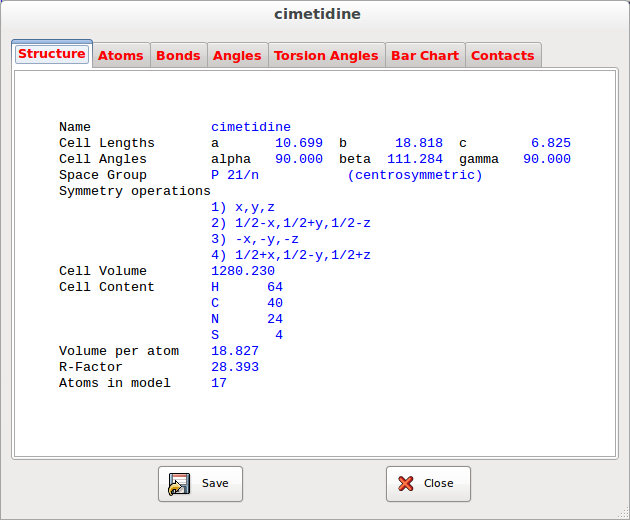Go to the Angles tab
Viewport: 630px width, 520px height.
(x=237, y=55)
